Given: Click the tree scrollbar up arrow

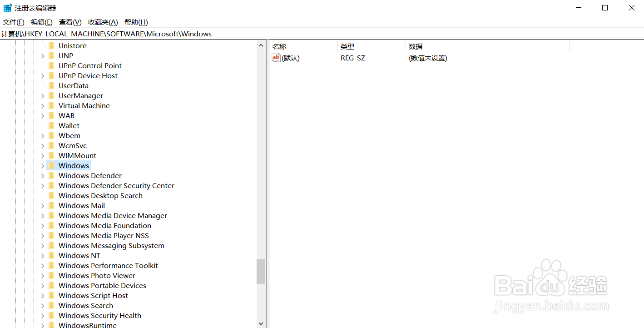Looking at the screenshot, I should 261,45.
